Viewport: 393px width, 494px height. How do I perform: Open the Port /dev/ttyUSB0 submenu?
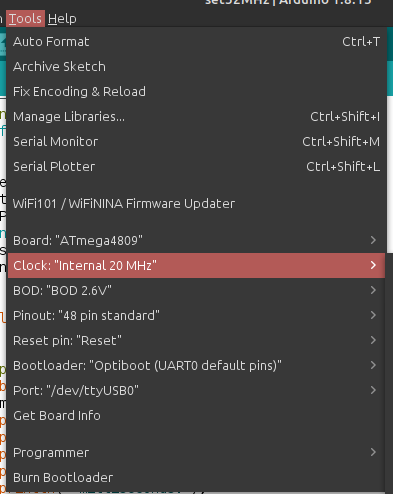click(x=196, y=390)
